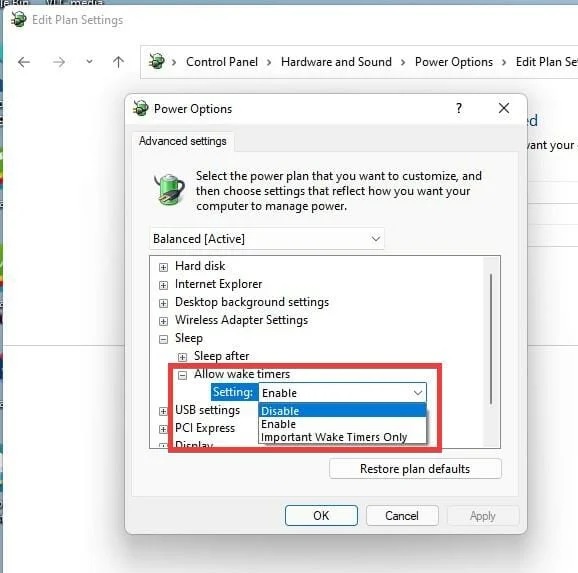Click the OK button
Viewport: 578px width, 573px height.
[321, 515]
